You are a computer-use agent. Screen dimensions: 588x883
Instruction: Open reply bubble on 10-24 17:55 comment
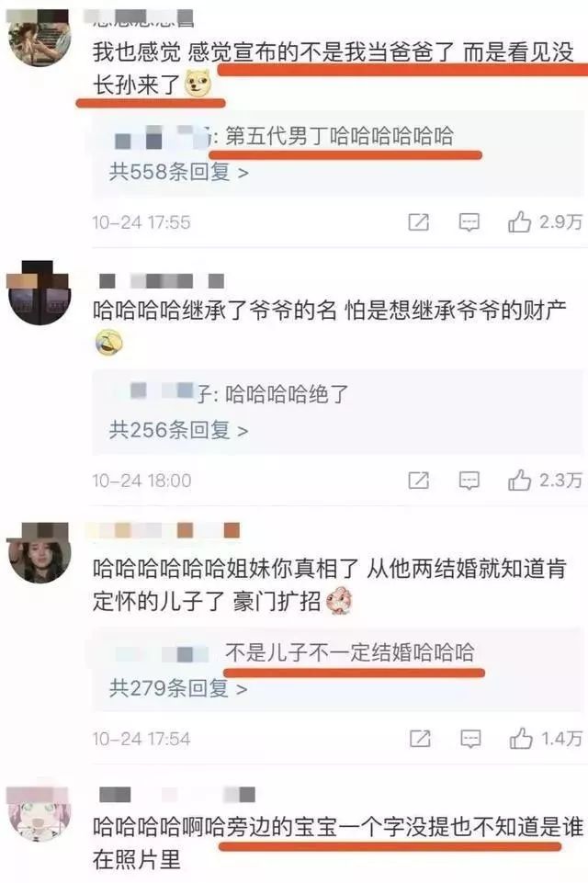[x=469, y=222]
